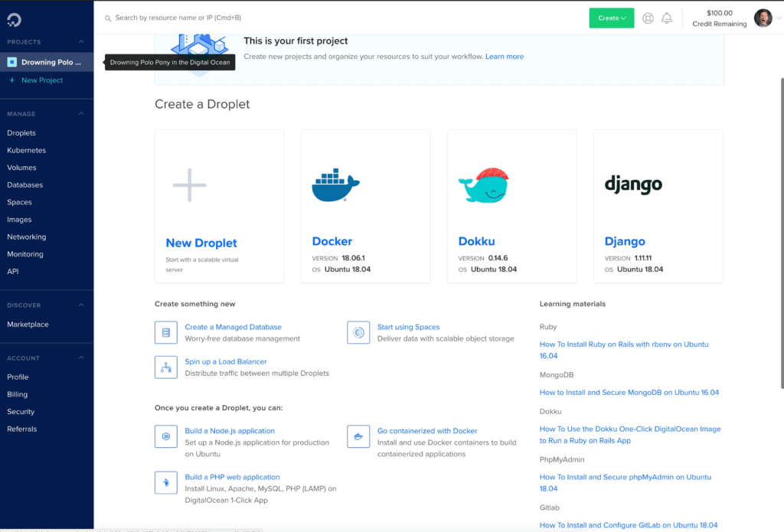Click the project square icon beside Drowning Polo

(x=12, y=62)
